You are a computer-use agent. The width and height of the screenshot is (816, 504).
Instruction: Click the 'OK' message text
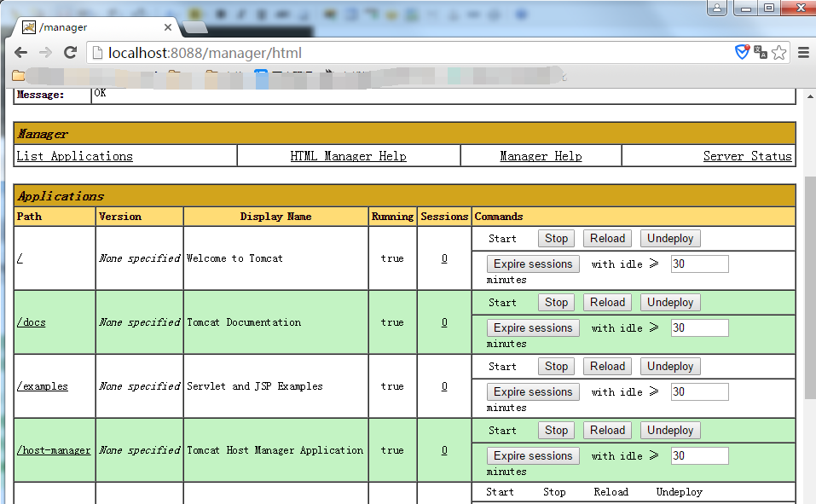pos(100,93)
